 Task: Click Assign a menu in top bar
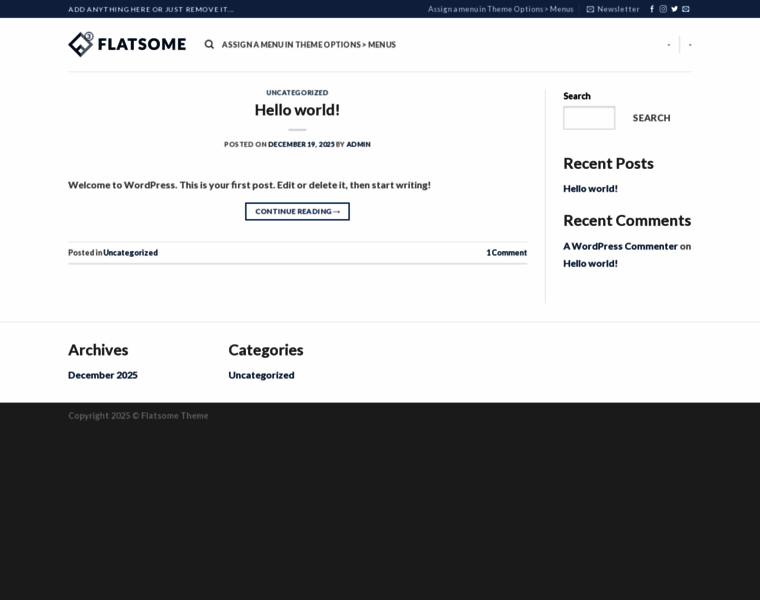coord(500,9)
